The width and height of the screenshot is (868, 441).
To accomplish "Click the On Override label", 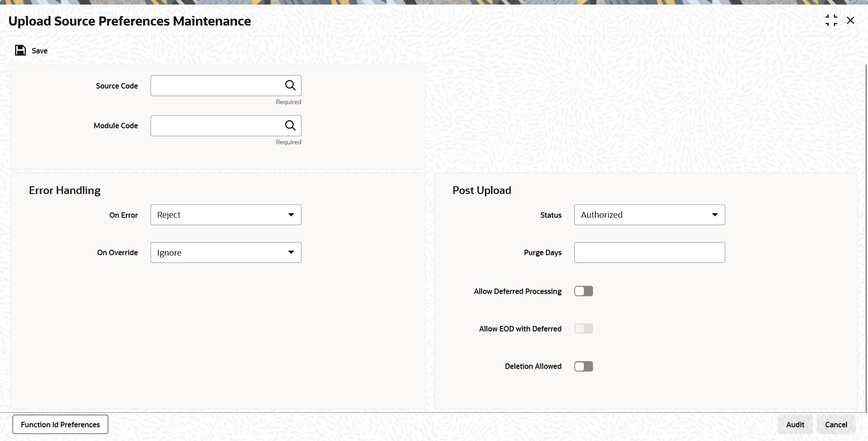I will [117, 252].
